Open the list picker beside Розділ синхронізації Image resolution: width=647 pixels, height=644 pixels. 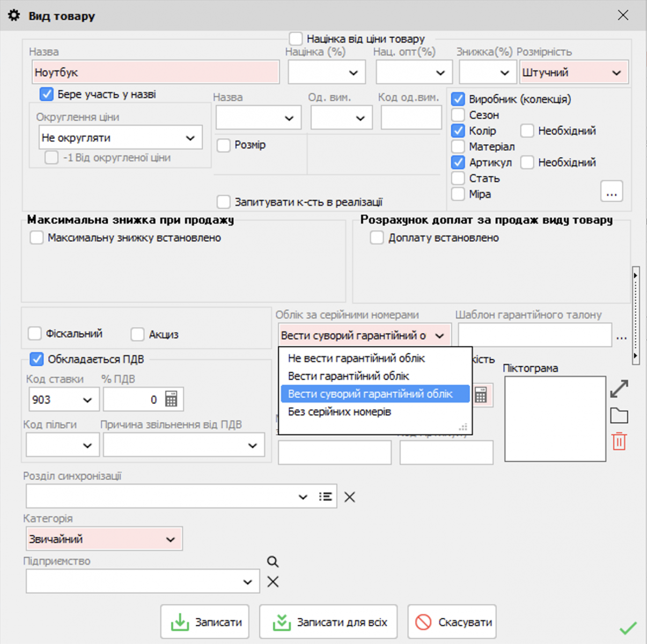coord(325,496)
